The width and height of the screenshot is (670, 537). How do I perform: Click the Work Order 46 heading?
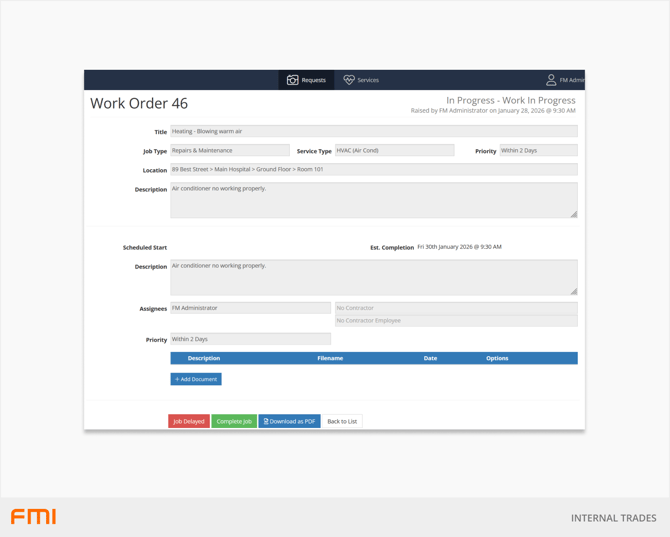tap(139, 103)
